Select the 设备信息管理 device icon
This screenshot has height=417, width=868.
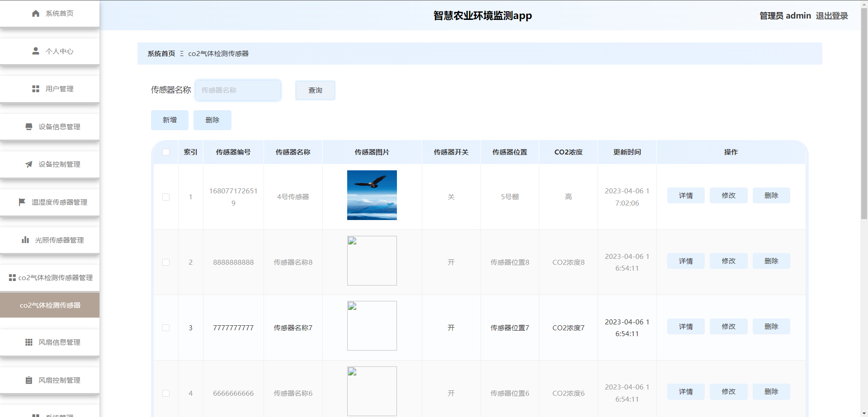(x=29, y=127)
